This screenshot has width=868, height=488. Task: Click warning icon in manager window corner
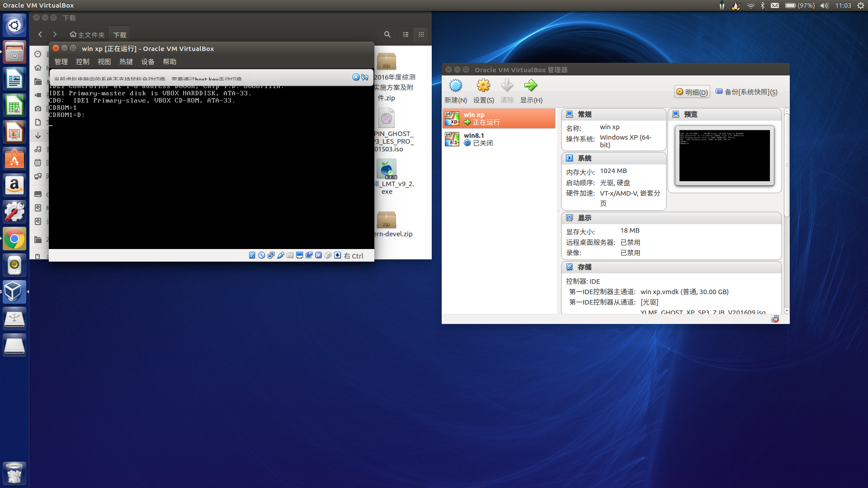[775, 319]
